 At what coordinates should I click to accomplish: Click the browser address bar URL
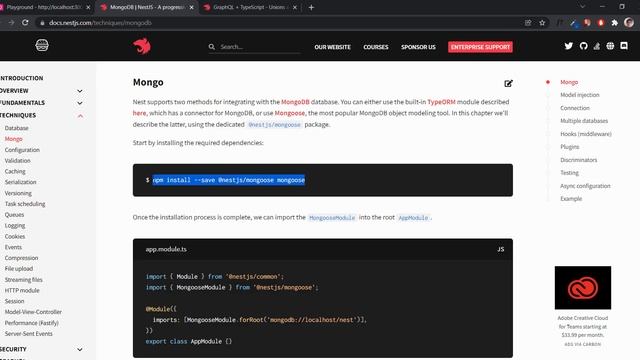click(x=100, y=23)
